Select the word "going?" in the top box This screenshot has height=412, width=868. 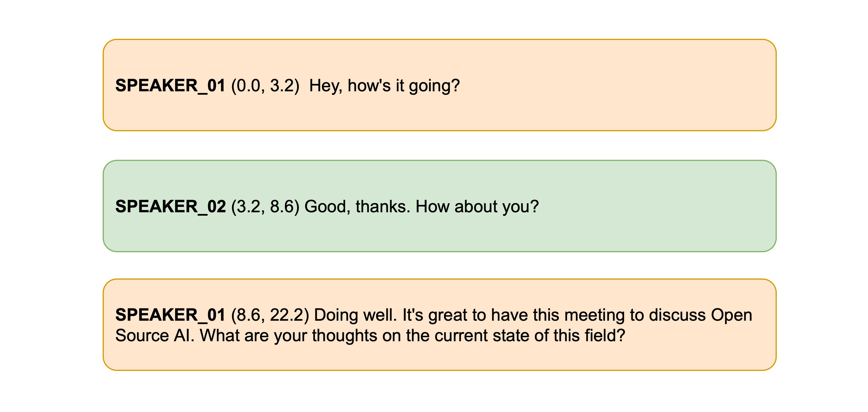pyautogui.click(x=434, y=85)
